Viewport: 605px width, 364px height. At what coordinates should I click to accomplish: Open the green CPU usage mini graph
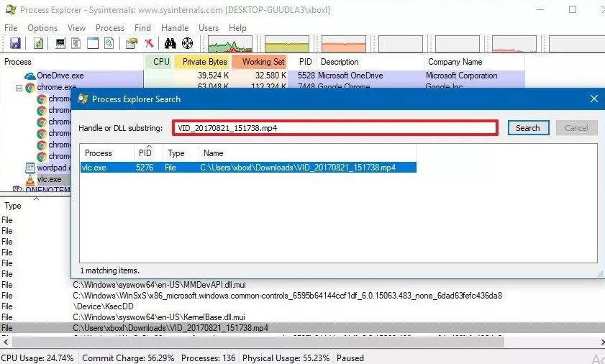(230, 44)
